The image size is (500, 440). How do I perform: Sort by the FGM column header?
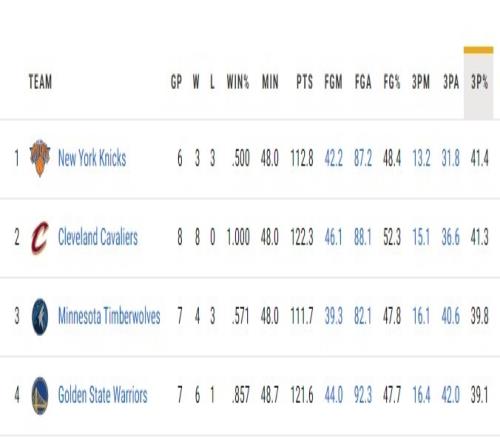point(333,82)
